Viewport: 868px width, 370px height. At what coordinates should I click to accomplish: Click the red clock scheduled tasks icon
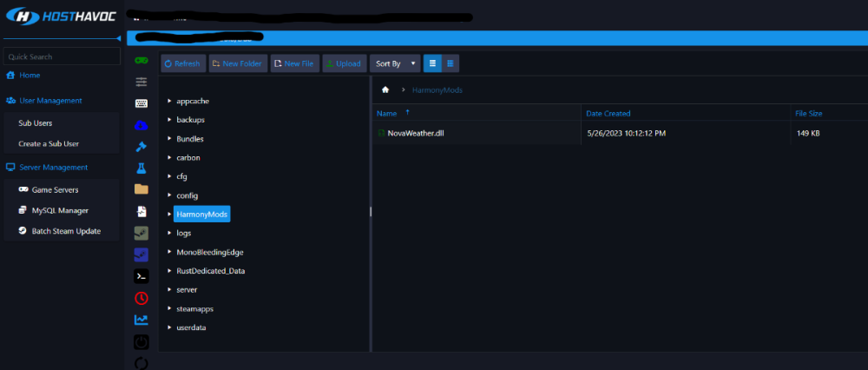point(141,298)
